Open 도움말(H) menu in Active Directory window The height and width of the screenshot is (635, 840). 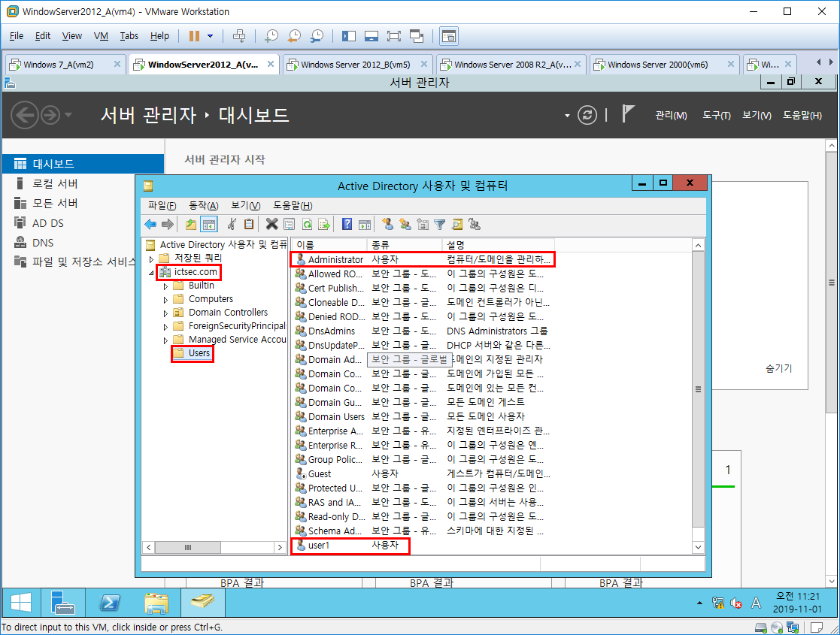click(293, 206)
